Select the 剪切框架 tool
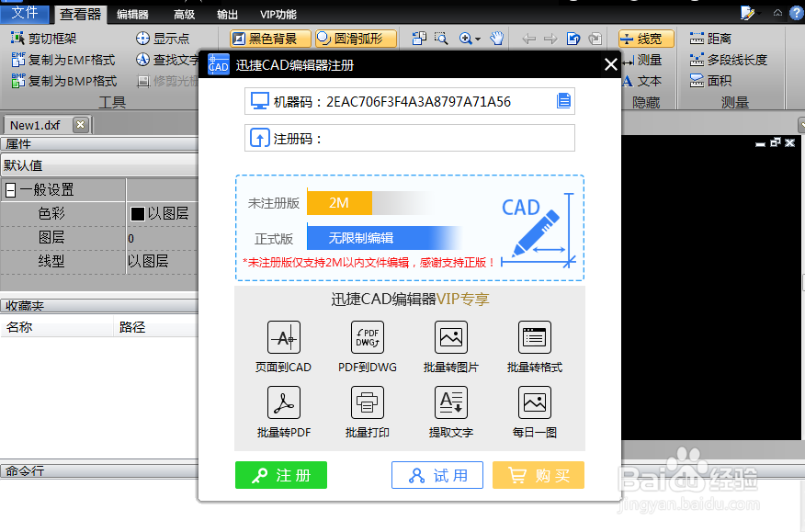The image size is (805, 532). tap(44, 39)
